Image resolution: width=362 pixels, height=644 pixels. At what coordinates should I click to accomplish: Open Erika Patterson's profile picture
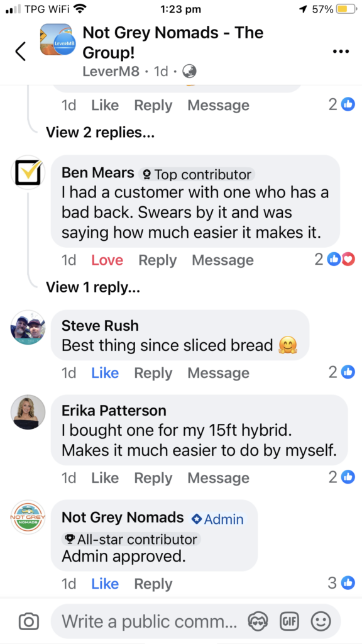pyautogui.click(x=28, y=412)
